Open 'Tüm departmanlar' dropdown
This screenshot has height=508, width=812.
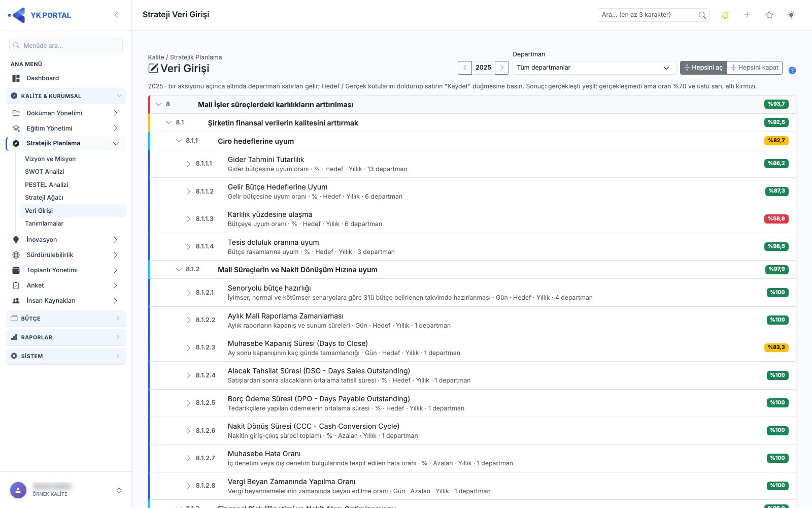pyautogui.click(x=594, y=68)
